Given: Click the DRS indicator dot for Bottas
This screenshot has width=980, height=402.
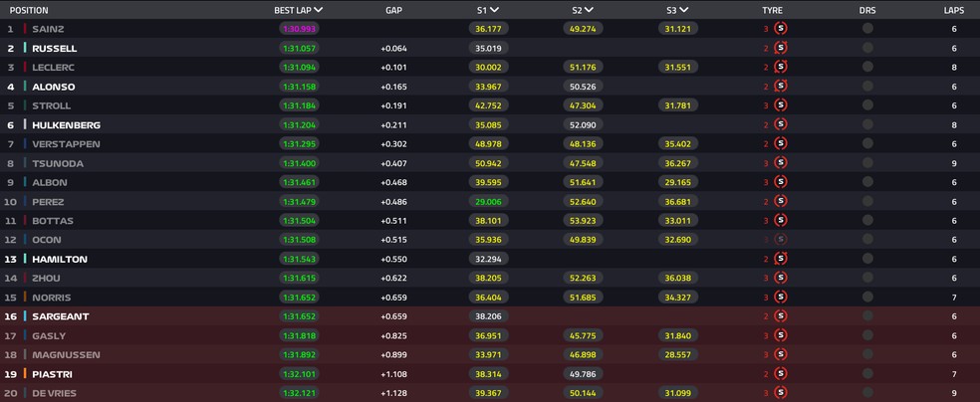Looking at the screenshot, I should pyautogui.click(x=867, y=220).
